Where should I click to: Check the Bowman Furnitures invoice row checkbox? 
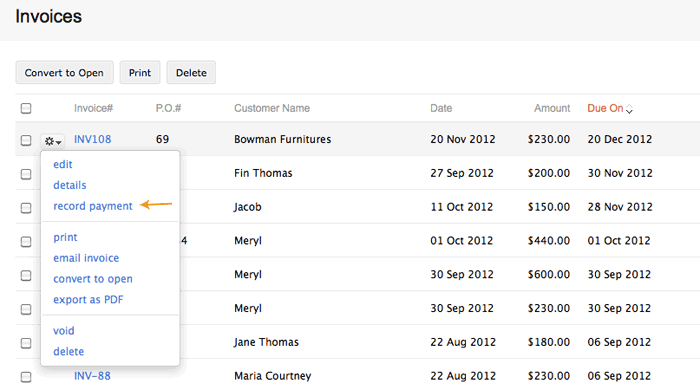26,140
